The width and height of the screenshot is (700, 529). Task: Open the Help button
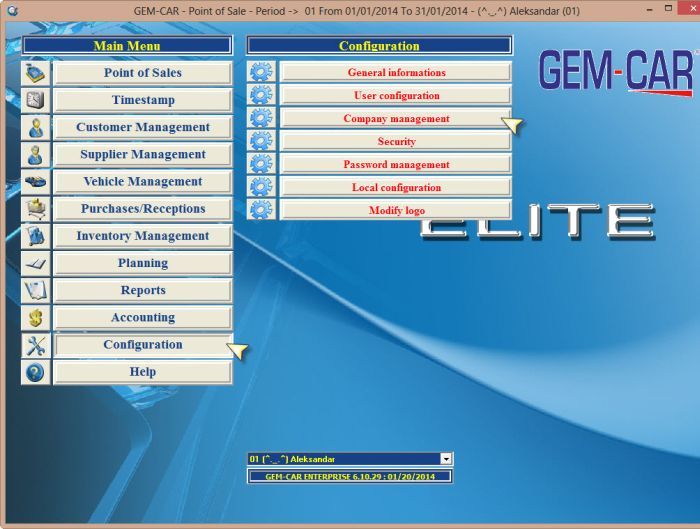143,372
